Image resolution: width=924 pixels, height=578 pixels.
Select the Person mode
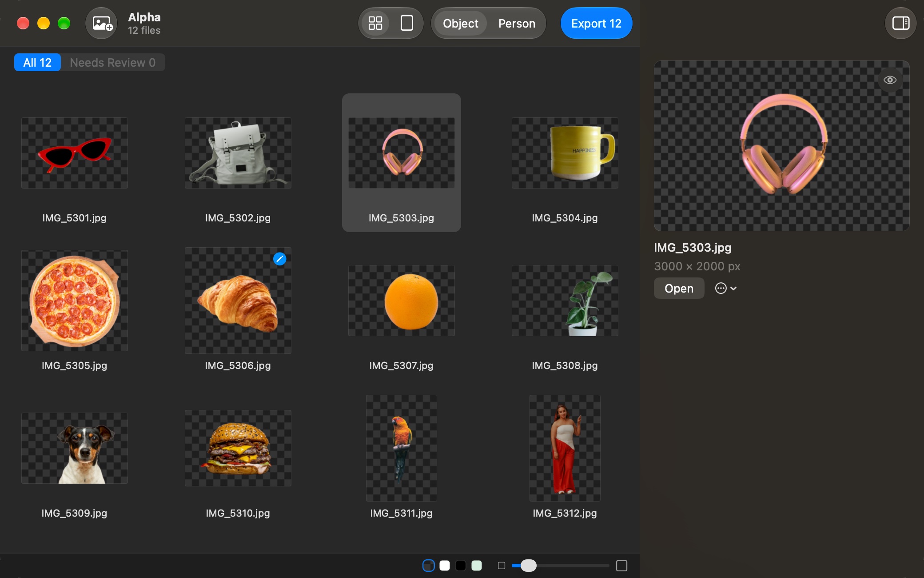[517, 23]
